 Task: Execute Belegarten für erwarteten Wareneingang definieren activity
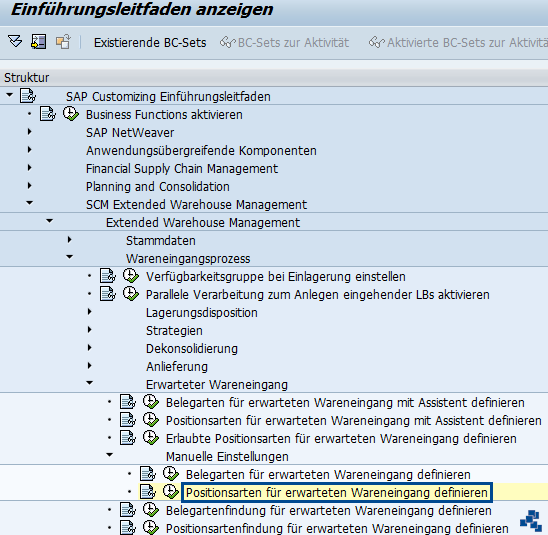coord(171,474)
